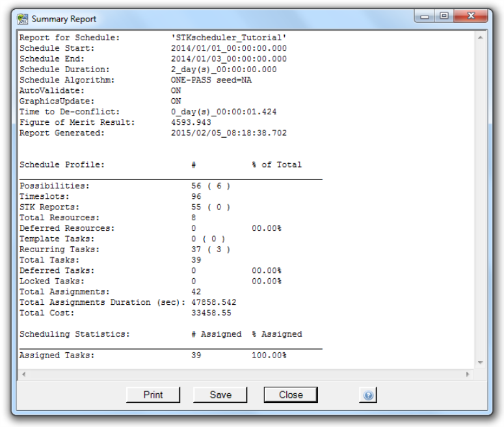The height and width of the screenshot is (427, 504).
Task: Click the Total Cost value 33458.55
Action: 211,313
